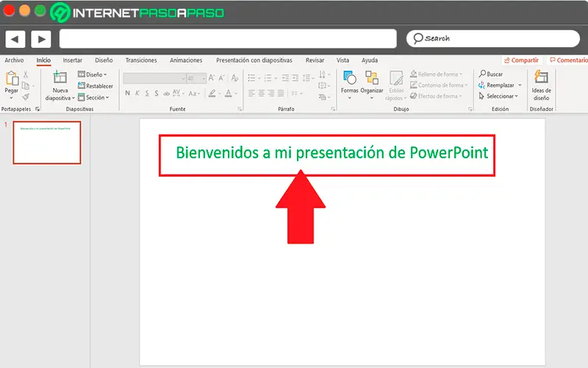The image size is (588, 368).
Task: Open the font color dropdown arrow
Action: click(236, 93)
